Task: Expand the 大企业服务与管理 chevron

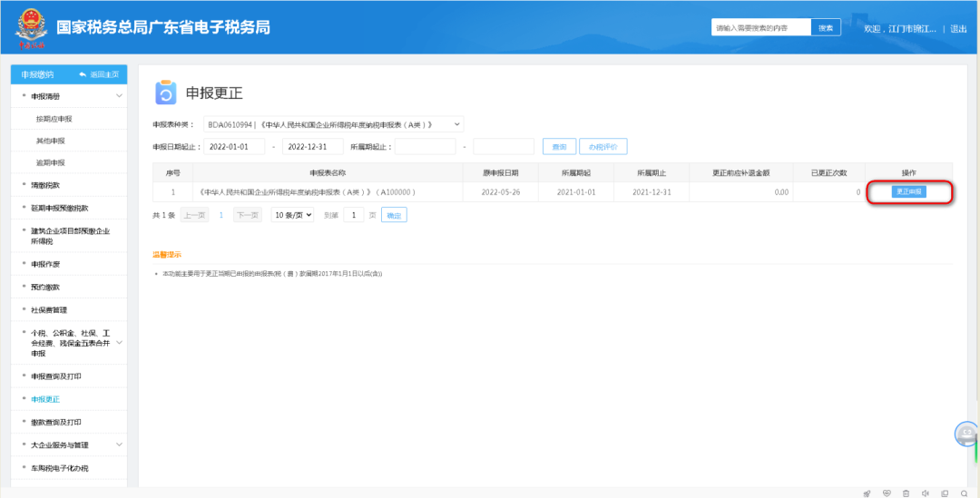Action: [x=119, y=444]
